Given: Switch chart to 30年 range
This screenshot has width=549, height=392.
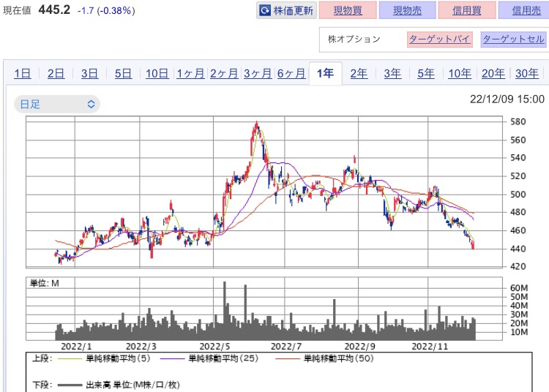Looking at the screenshot, I should tap(527, 74).
